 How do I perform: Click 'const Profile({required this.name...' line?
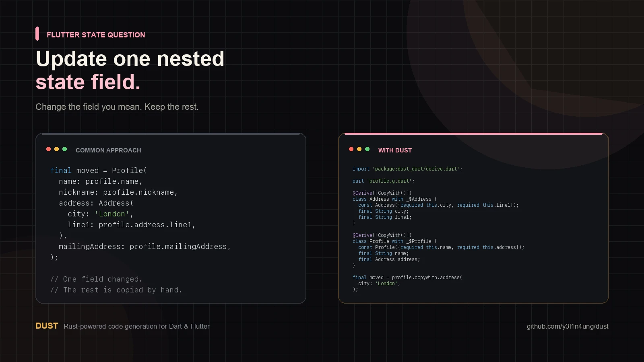tap(442, 247)
